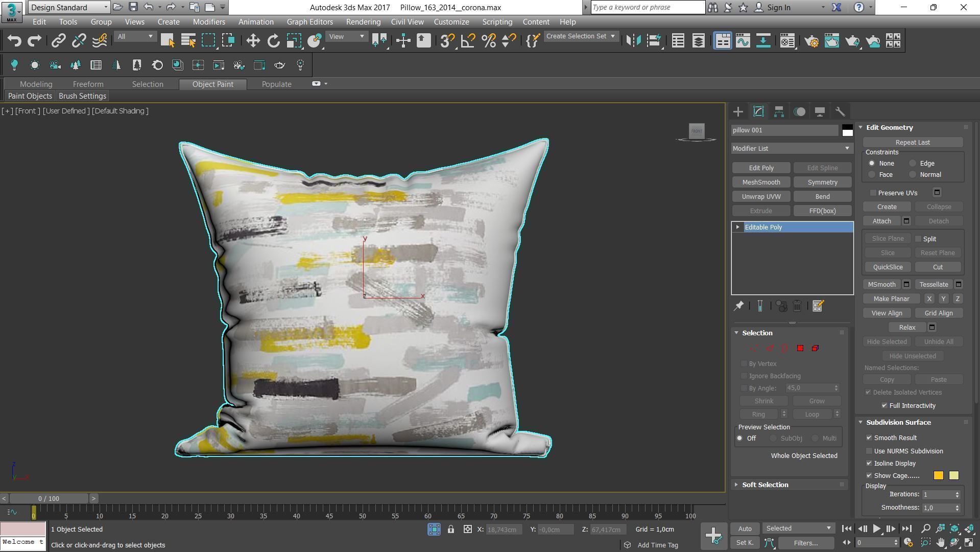Open the Graph Editors menu
Screen dimensions: 980x552
(309, 22)
